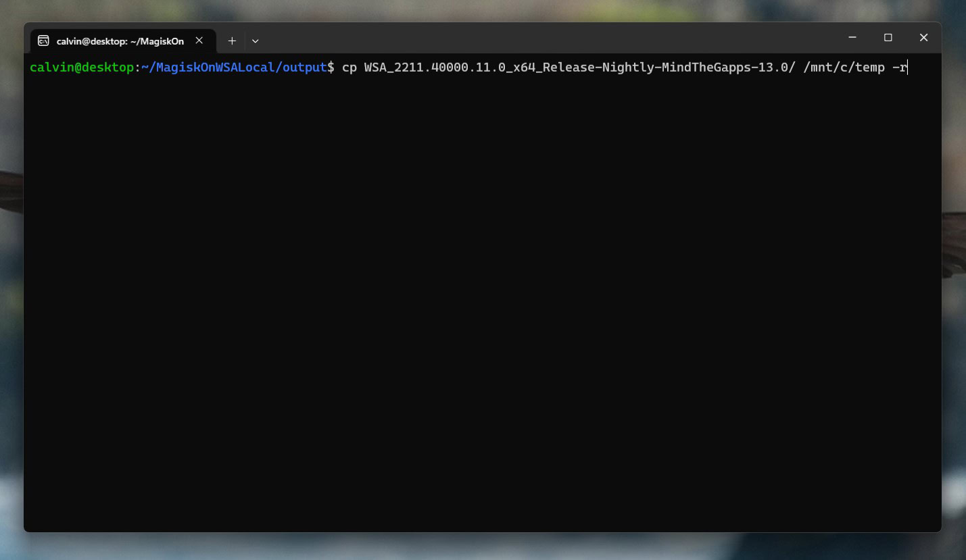Click the ~/MagiskOnWSALocal/output path text
This screenshot has width=966, height=560.
point(235,68)
